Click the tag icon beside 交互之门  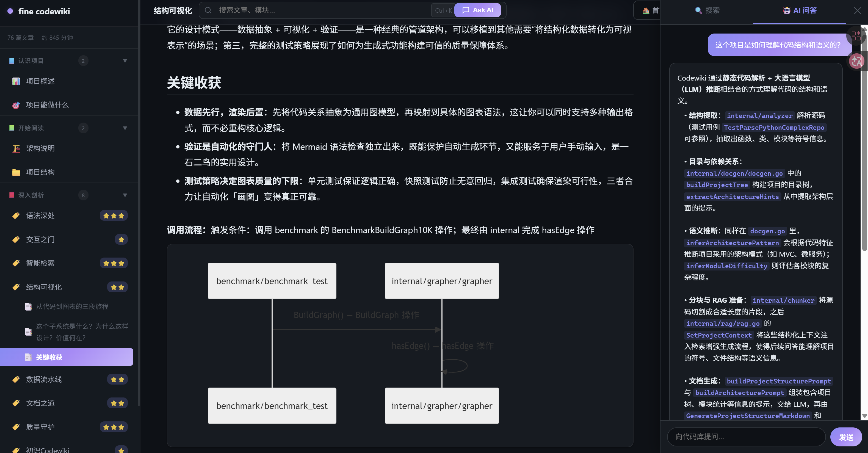click(16, 240)
